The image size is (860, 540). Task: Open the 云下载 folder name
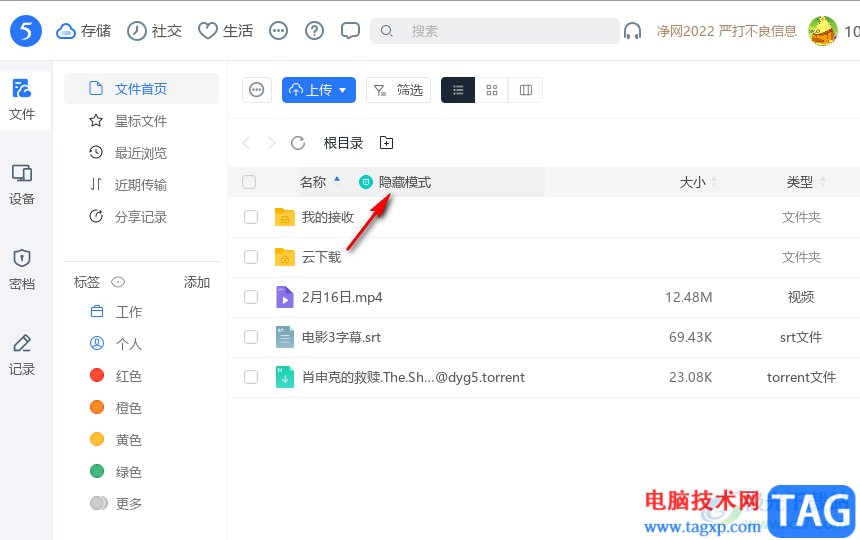[x=321, y=257]
